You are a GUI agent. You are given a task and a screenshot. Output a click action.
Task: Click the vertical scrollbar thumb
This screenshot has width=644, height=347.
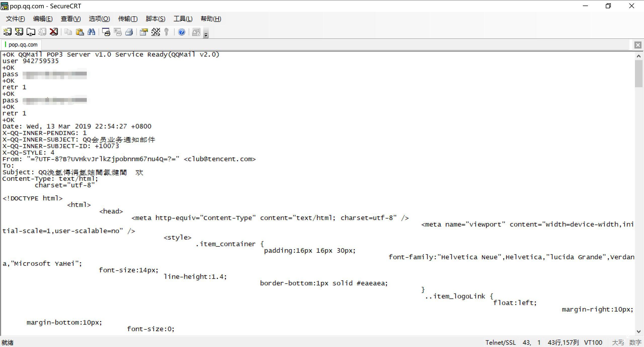click(638, 73)
